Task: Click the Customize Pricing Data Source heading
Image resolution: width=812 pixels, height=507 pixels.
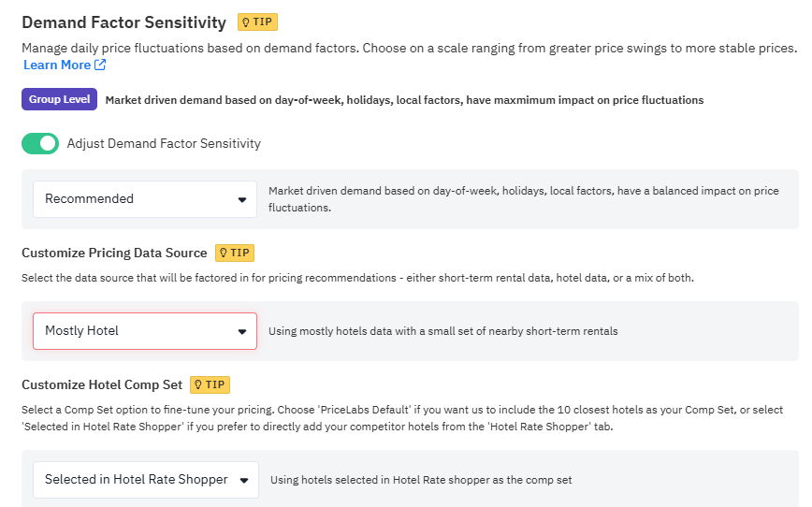Action: pyautogui.click(x=114, y=253)
